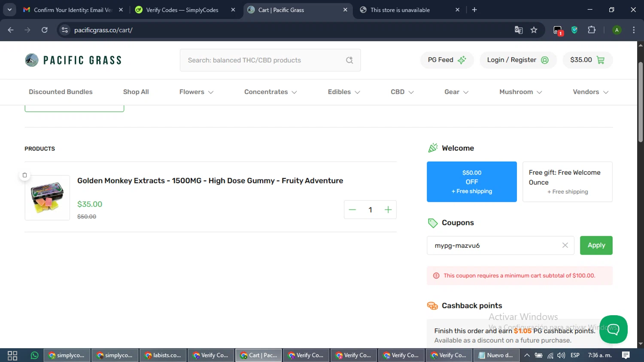Image resolution: width=644 pixels, height=362 pixels.
Task: Open the Chrome extensions puzzle menu
Action: pos(592,30)
